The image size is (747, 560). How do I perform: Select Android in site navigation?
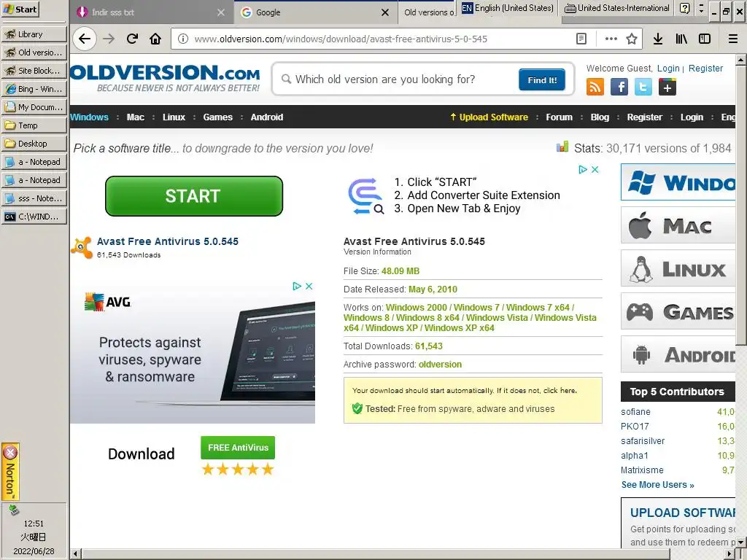pyautogui.click(x=267, y=117)
